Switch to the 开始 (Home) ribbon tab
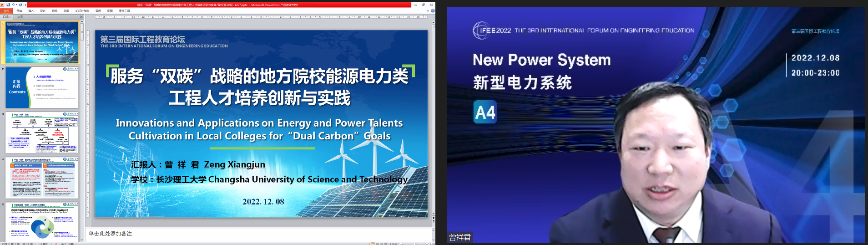The height and width of the screenshot is (245, 868). pos(19,11)
